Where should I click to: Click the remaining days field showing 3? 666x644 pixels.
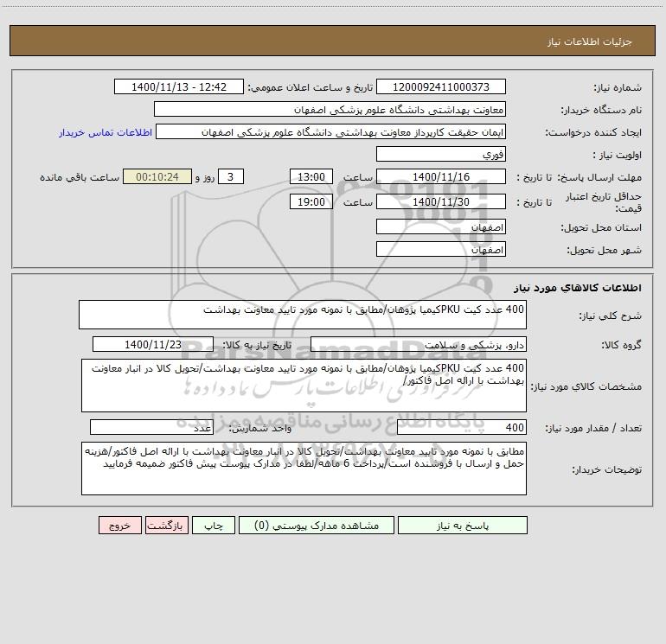tap(231, 177)
